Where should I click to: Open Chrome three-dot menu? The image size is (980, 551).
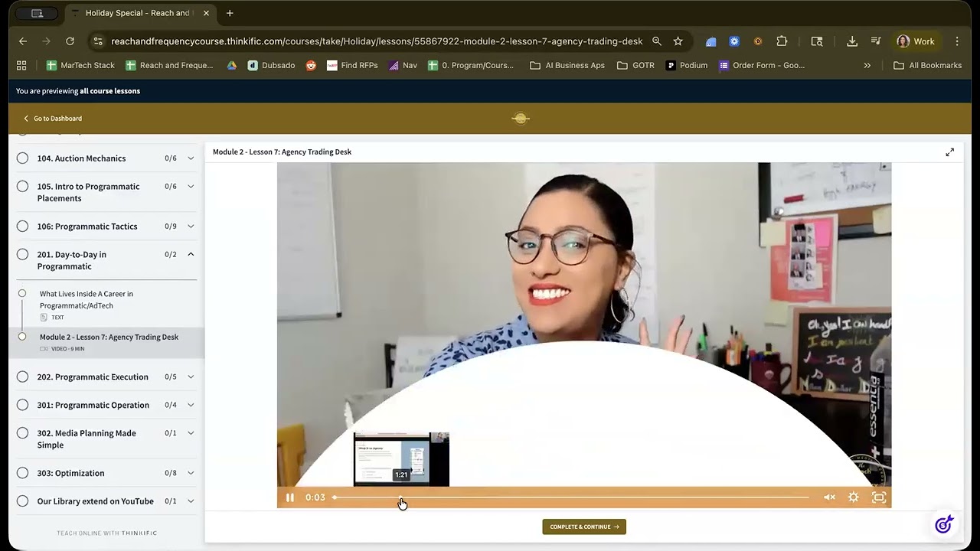[x=957, y=41]
